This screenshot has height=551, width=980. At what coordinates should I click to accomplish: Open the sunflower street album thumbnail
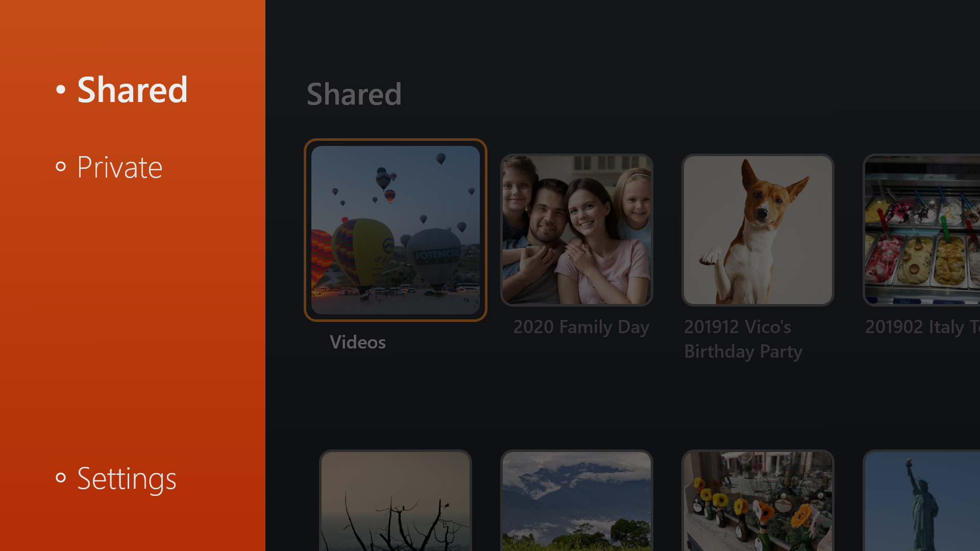(758, 500)
